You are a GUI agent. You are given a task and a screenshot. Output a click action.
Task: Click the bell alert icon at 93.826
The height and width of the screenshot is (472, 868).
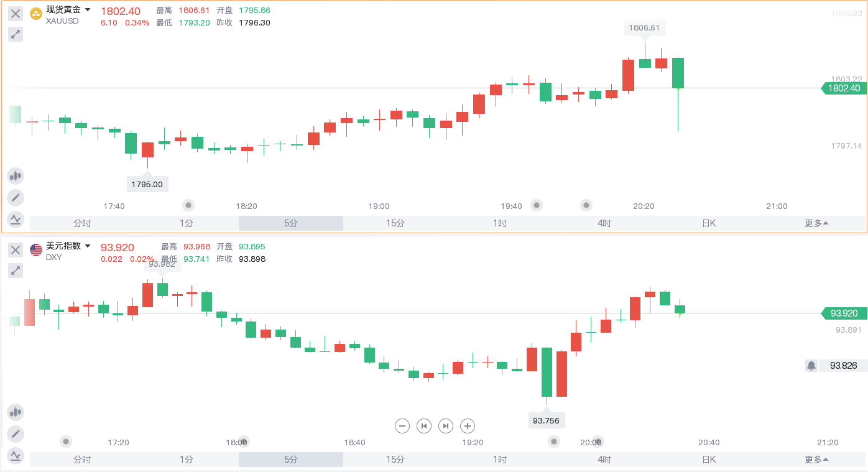click(x=811, y=366)
